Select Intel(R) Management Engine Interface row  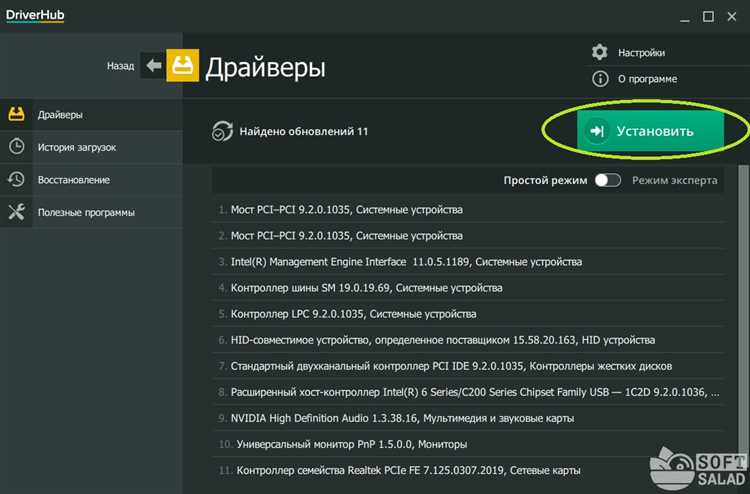pyautogui.click(x=468, y=262)
